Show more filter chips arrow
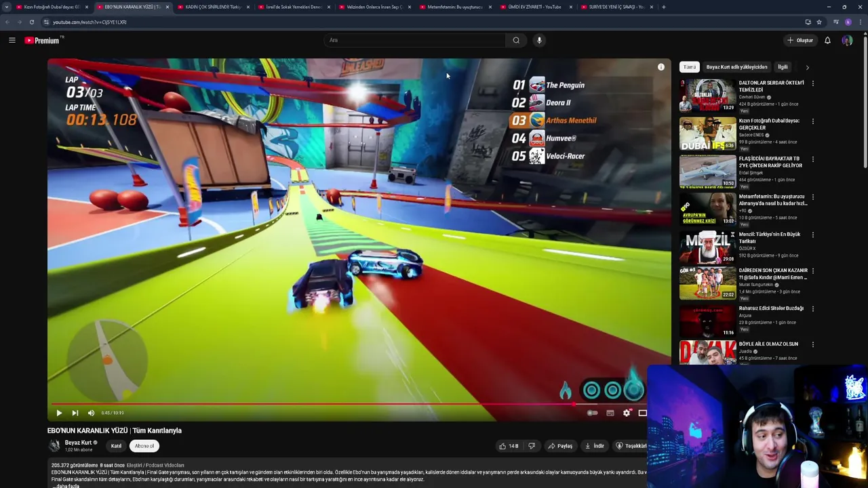The height and width of the screenshot is (488, 868). (x=807, y=67)
